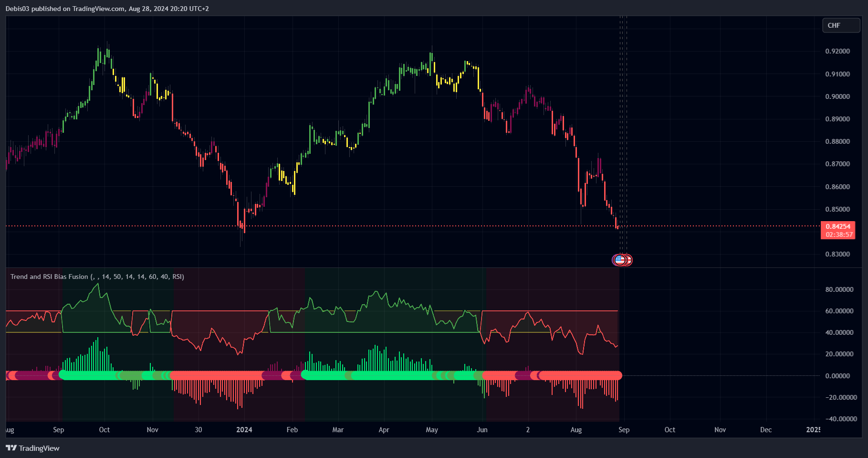
Task: Click the 0.87000 price axis label
Action: 837,164
